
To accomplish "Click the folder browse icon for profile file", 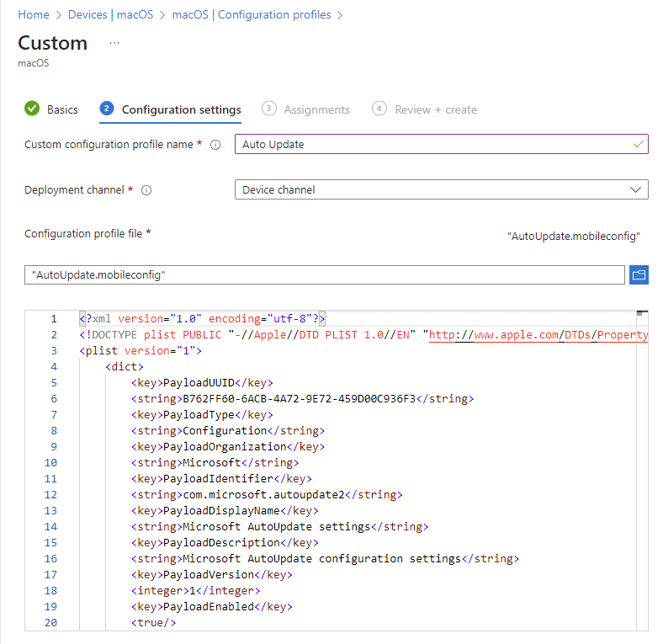I will (x=639, y=274).
